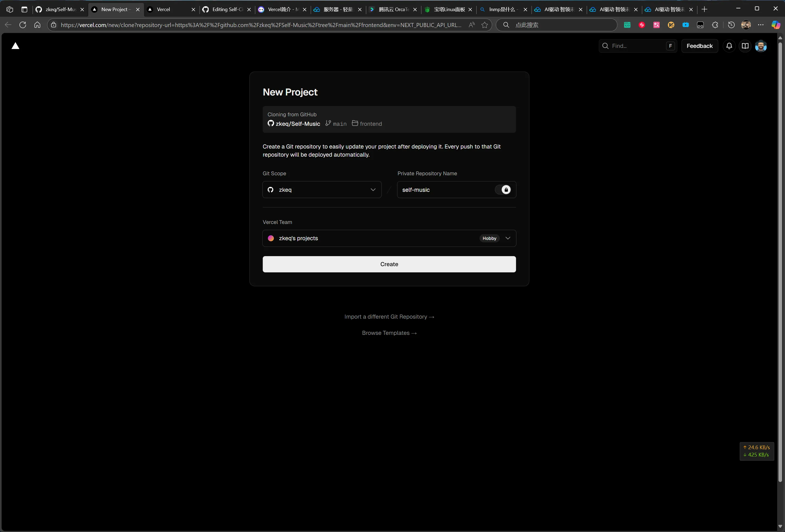Click the Vercel triangle logo
This screenshot has width=785, height=532.
click(x=15, y=46)
